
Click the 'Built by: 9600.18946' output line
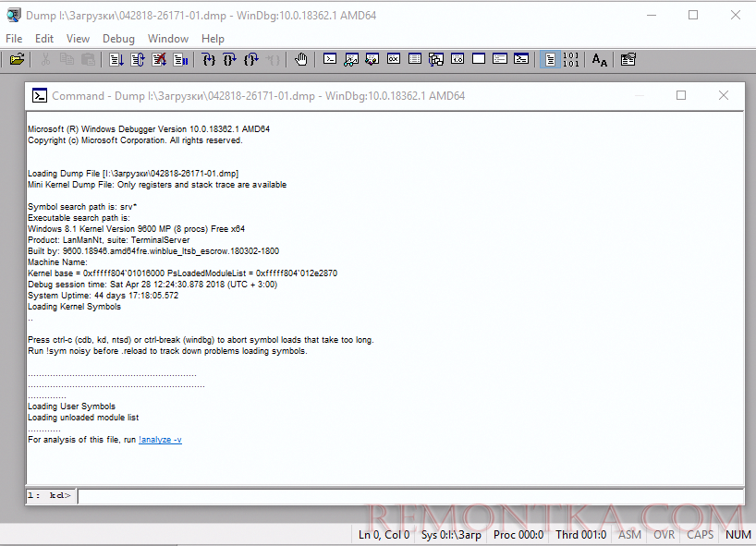tap(153, 251)
